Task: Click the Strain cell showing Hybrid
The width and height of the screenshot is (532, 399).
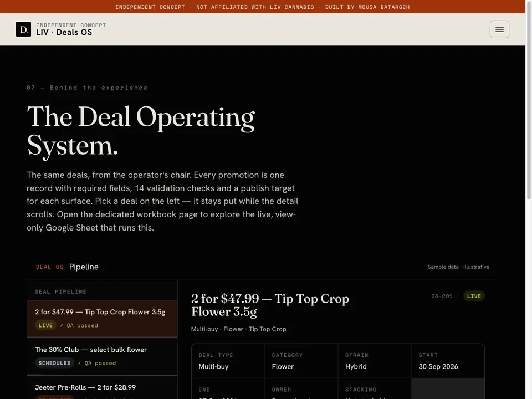Action: (x=375, y=361)
